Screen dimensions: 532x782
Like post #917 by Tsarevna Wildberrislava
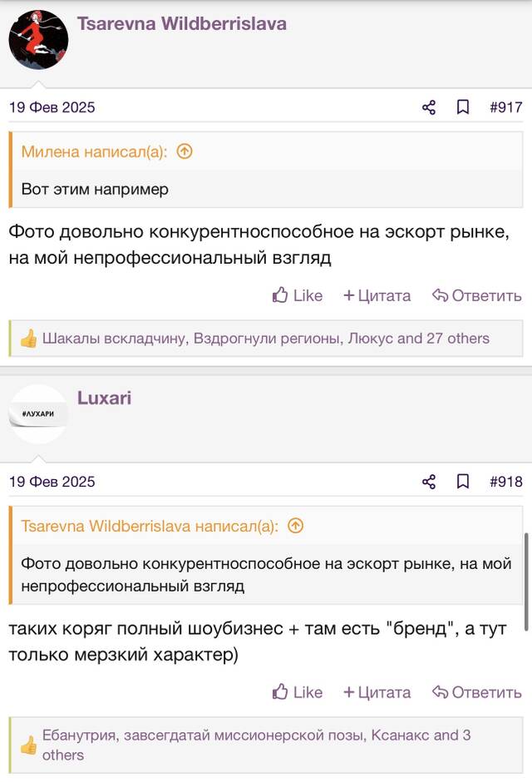click(298, 295)
